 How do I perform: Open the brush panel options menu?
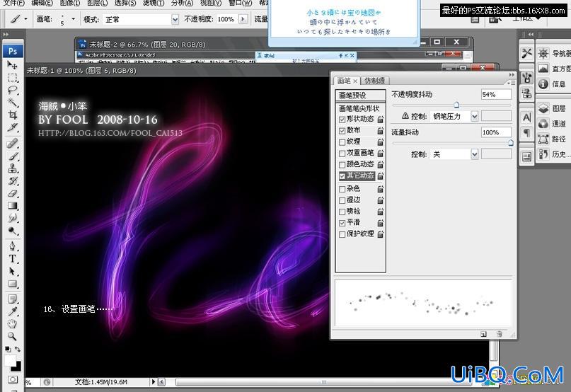512,83
